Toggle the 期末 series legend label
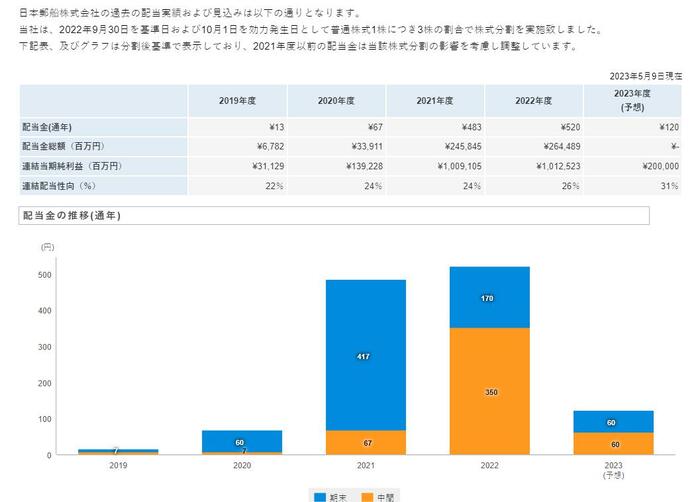The image size is (700, 502). click(x=338, y=496)
